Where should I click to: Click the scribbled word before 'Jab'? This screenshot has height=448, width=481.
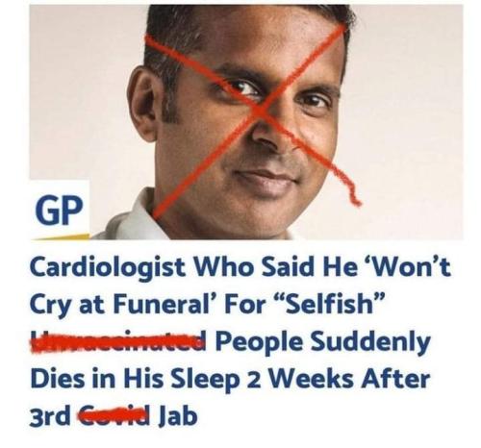point(115,415)
